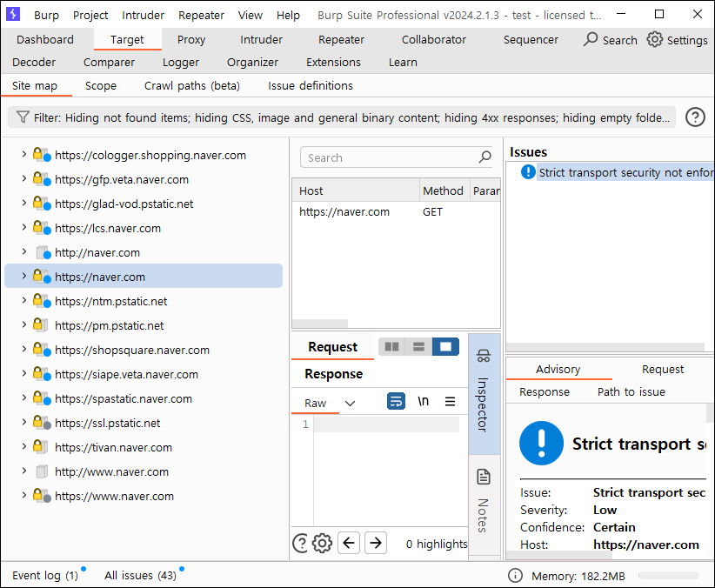Expand https://cologger.shopping.naver.com node
Image resolution: width=715 pixels, height=588 pixels.
click(23, 155)
